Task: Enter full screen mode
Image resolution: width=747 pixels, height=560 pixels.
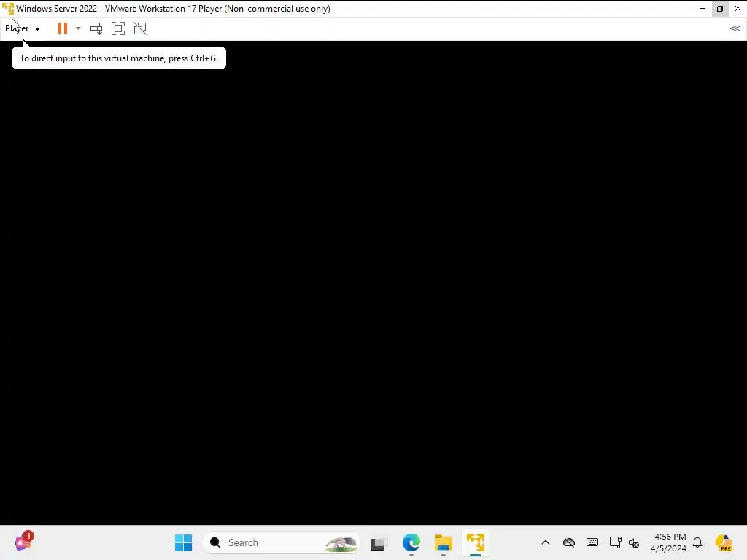Action: coord(118,28)
